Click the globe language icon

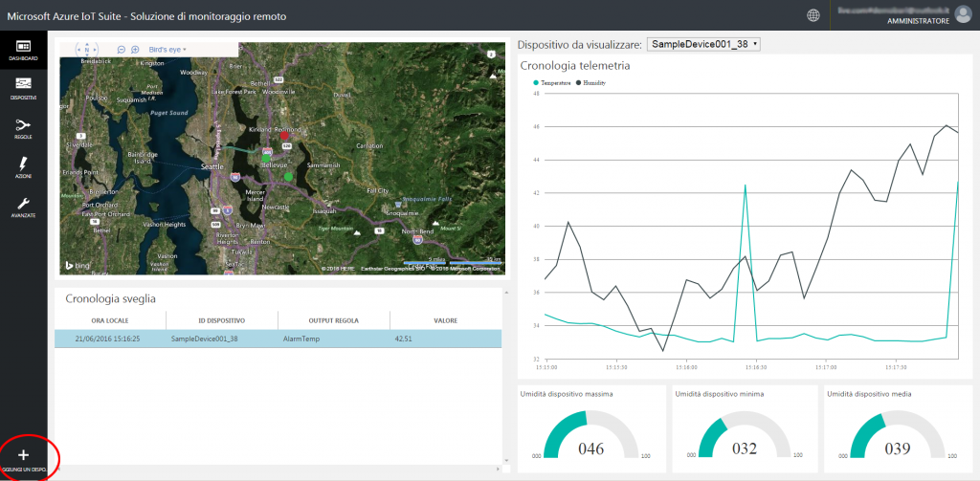[813, 15]
